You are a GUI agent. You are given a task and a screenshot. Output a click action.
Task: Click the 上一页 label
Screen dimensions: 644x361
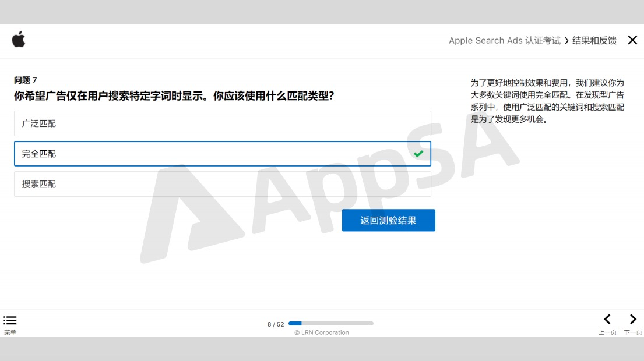click(x=607, y=332)
